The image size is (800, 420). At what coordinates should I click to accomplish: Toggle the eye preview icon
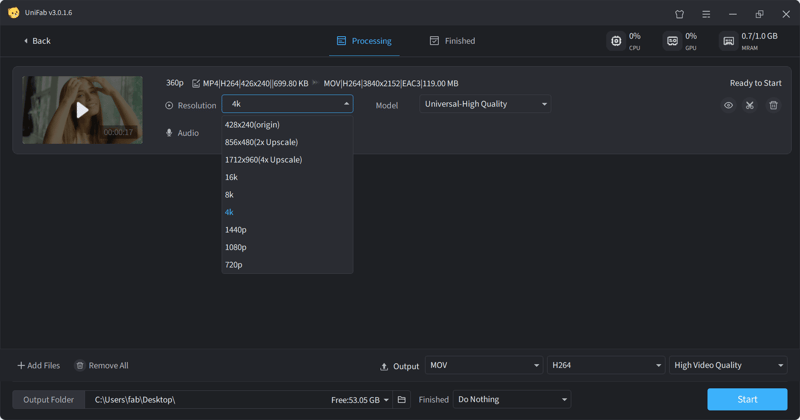[728, 105]
